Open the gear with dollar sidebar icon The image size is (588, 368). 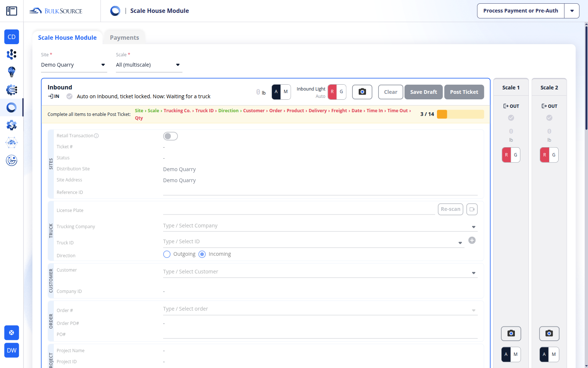tap(12, 125)
